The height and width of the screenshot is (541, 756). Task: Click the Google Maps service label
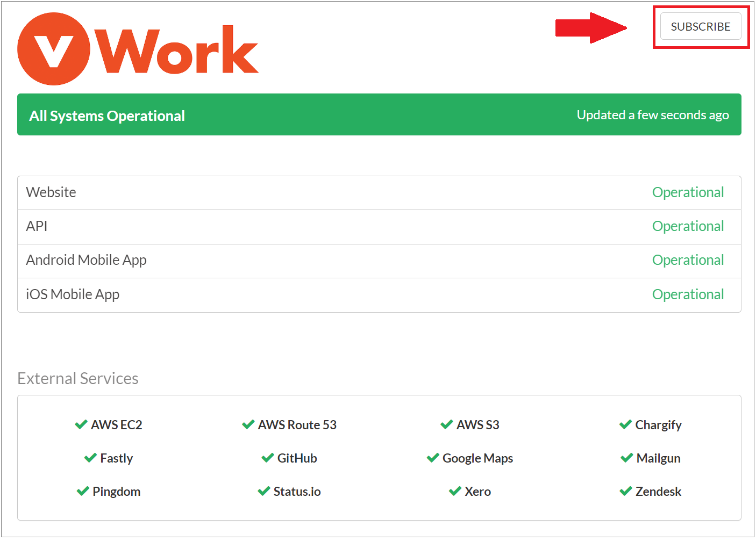(x=477, y=458)
